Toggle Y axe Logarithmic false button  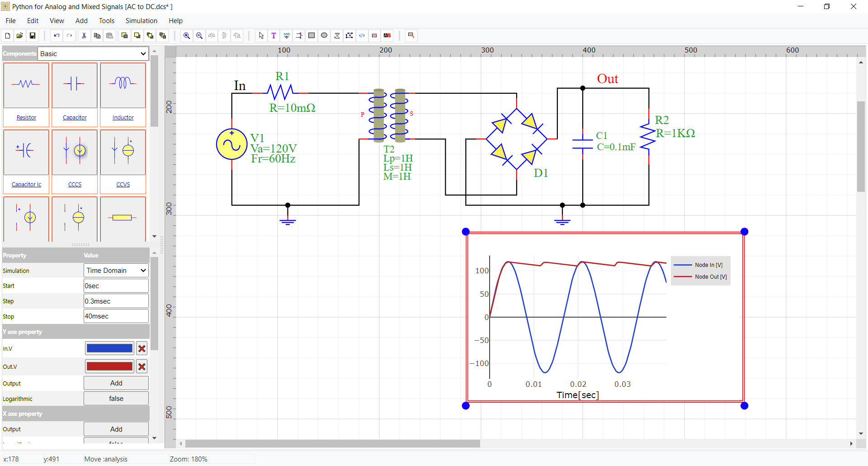116,399
